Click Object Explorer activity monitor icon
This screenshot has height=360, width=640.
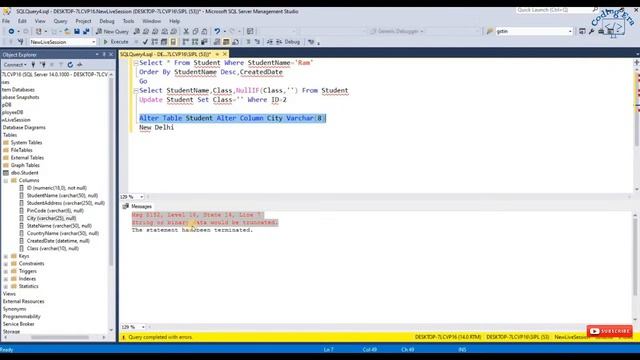coord(80,64)
